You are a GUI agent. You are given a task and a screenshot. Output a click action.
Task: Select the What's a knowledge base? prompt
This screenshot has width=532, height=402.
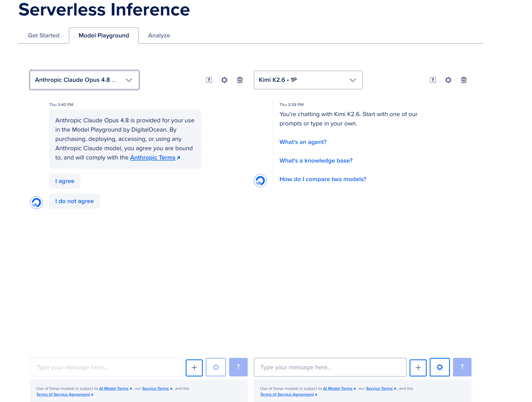click(x=316, y=161)
